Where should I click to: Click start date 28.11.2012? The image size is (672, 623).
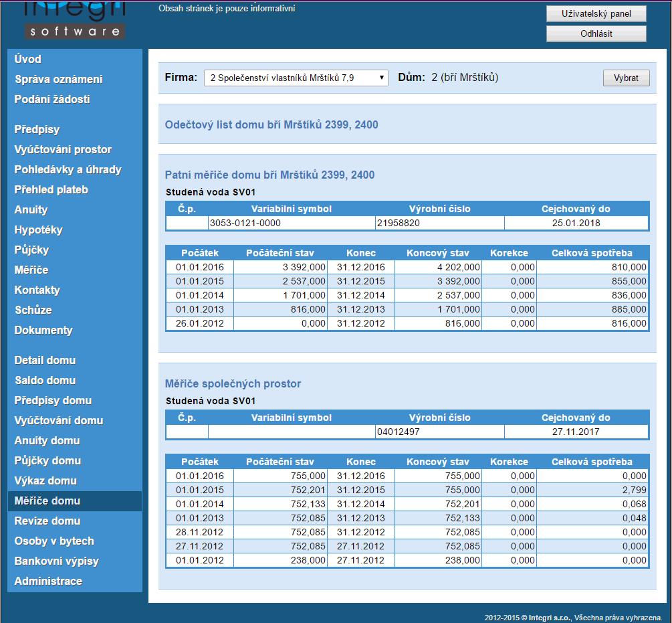coord(200,532)
